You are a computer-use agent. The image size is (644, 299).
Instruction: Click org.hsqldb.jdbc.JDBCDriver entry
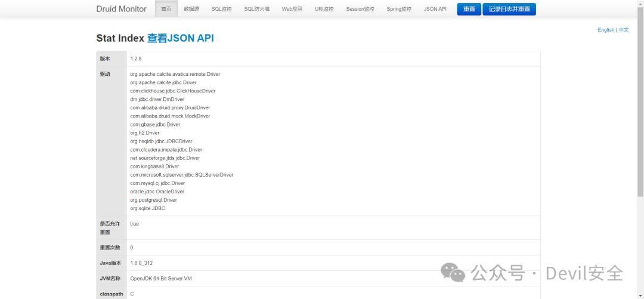(162, 141)
